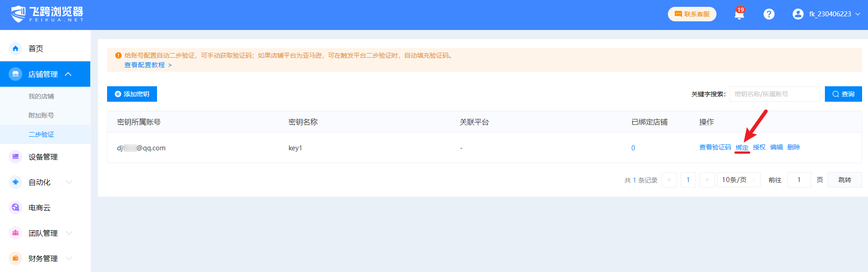Open 首页 home in sidebar

(36, 49)
